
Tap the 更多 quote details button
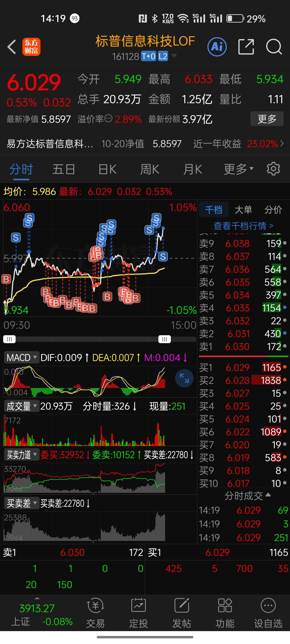267,119
